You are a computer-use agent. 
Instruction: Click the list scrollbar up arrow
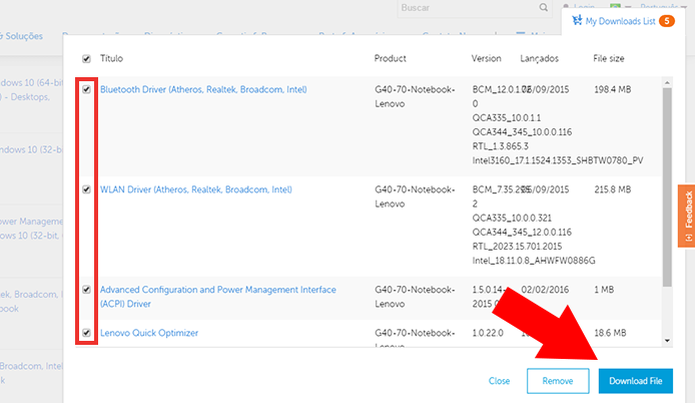(667, 83)
